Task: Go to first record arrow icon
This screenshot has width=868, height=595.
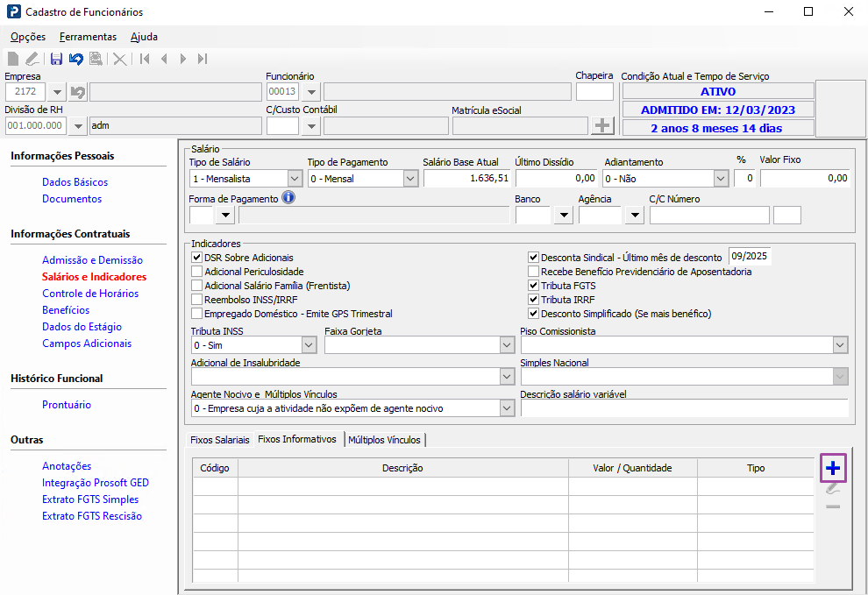Action: point(145,59)
